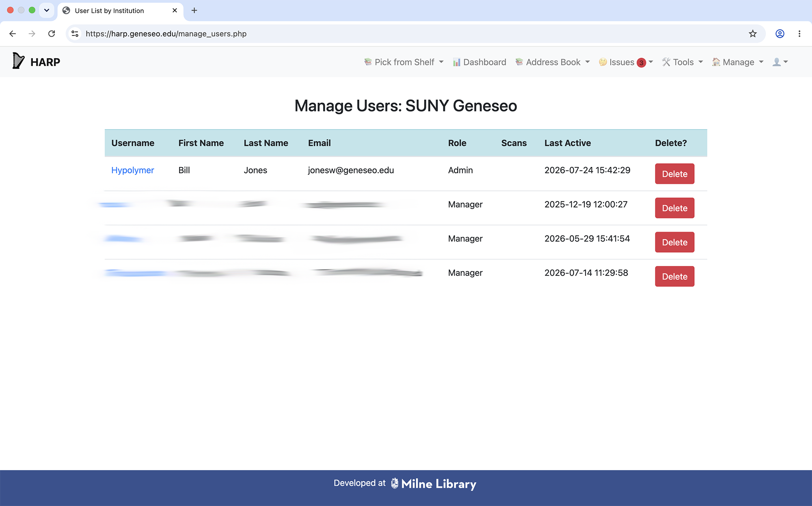The height and width of the screenshot is (506, 812).
Task: Click the Milne Library footer logo
Action: (x=434, y=484)
